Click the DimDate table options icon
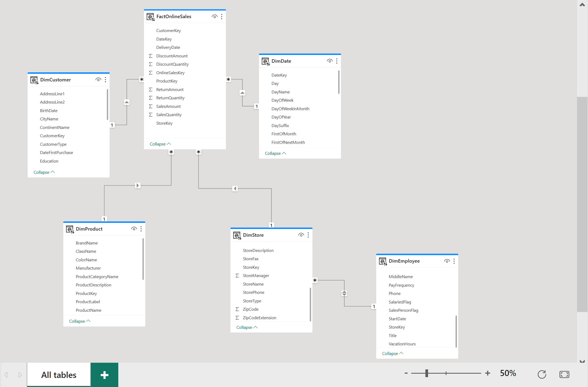Screen dimensions: 588x387 tap(336, 61)
